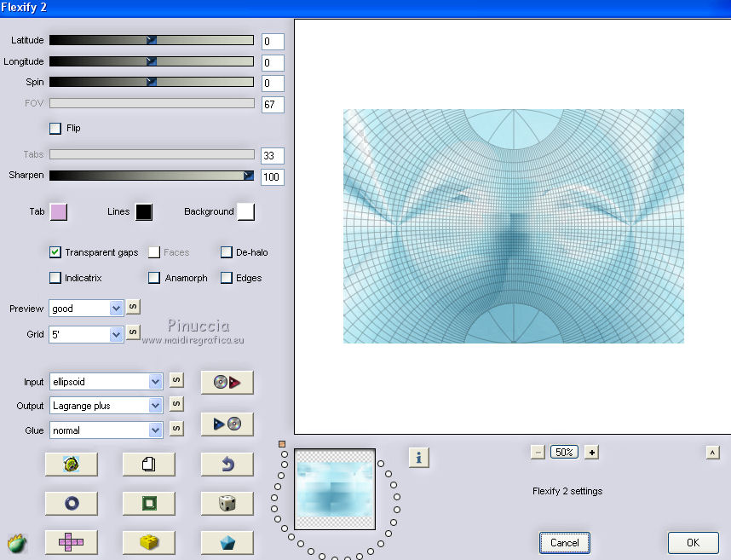This screenshot has height=560, width=731.
Task: Click the Latitude slider
Action: pos(152,40)
